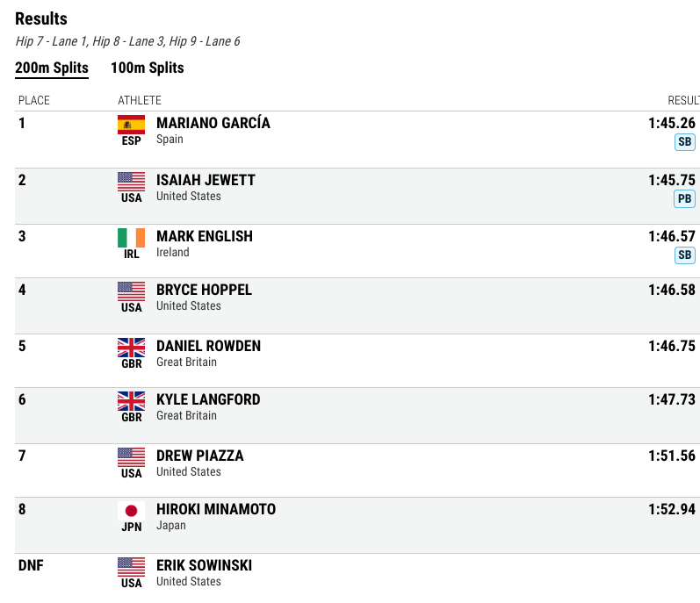Click Bryce Hoppel's USA flag icon
Viewport: 700px width, 603px height.
point(131,291)
